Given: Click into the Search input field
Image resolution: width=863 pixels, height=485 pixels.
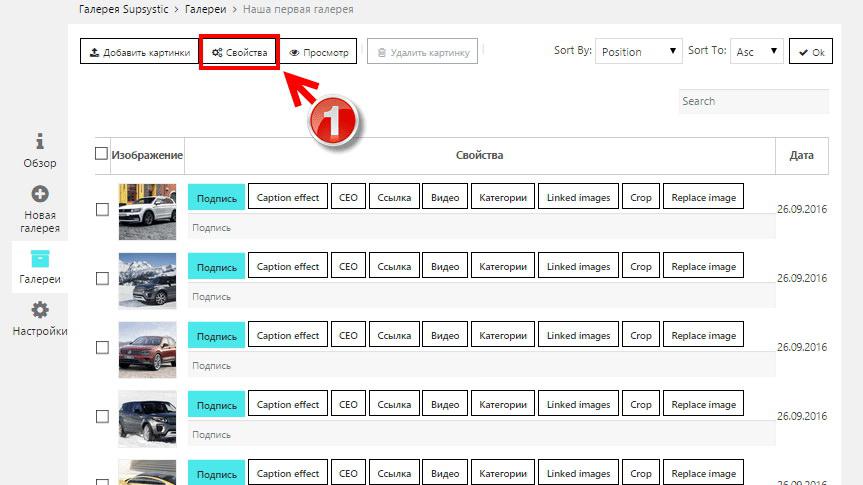Looking at the screenshot, I should 753,101.
